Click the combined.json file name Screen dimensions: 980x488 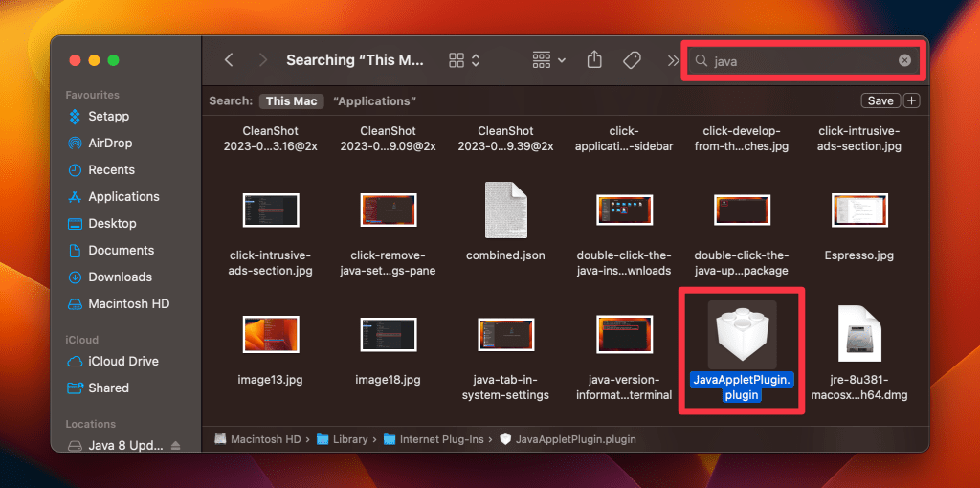pyautogui.click(x=506, y=255)
